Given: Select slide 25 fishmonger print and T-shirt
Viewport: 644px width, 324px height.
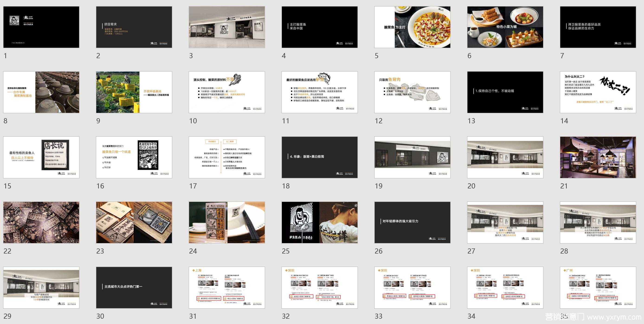Looking at the screenshot, I should pos(319,222).
